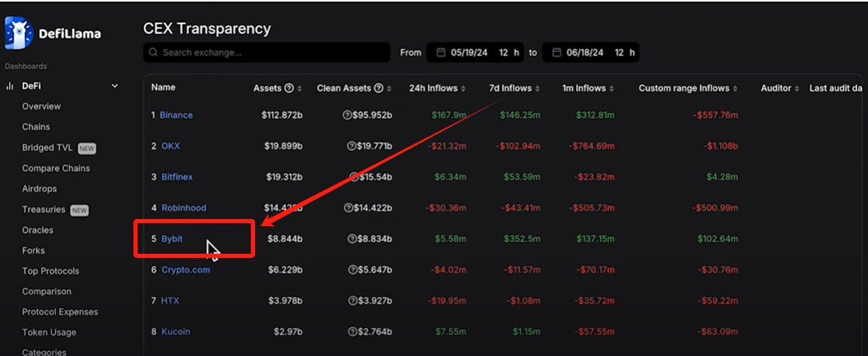The height and width of the screenshot is (356, 868).
Task: Click question icon beside Bybit $8.834b
Action: click(352, 239)
